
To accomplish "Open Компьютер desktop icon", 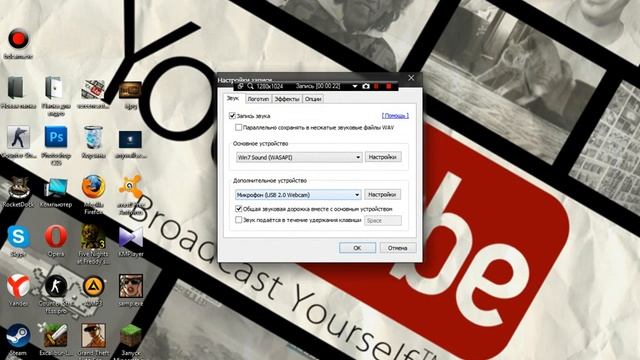I will [x=56, y=187].
